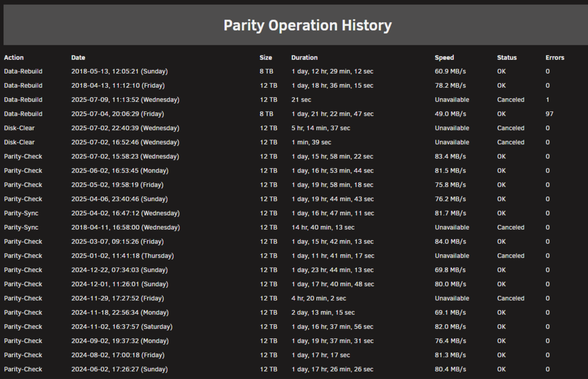Click duration 4 hr, 20 min, 2 sec
This screenshot has height=379, width=588.
pos(319,299)
